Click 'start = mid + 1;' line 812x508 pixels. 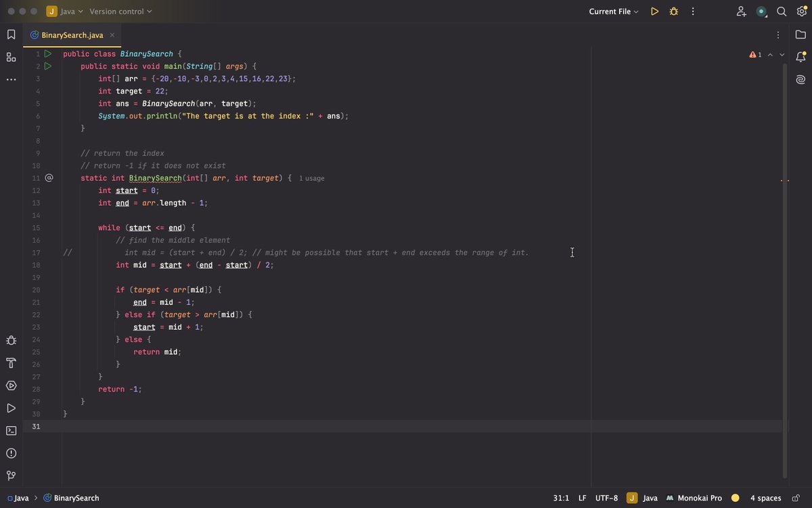(168, 326)
